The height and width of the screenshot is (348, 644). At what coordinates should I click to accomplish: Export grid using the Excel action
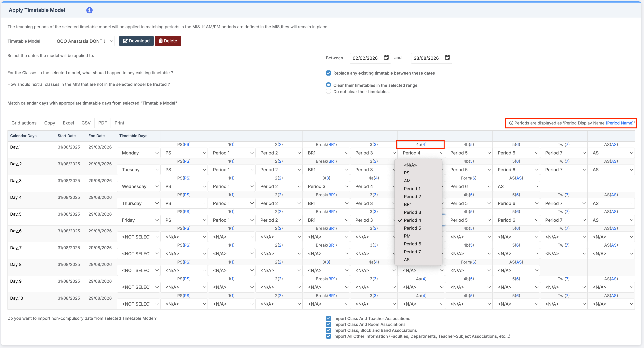point(68,123)
